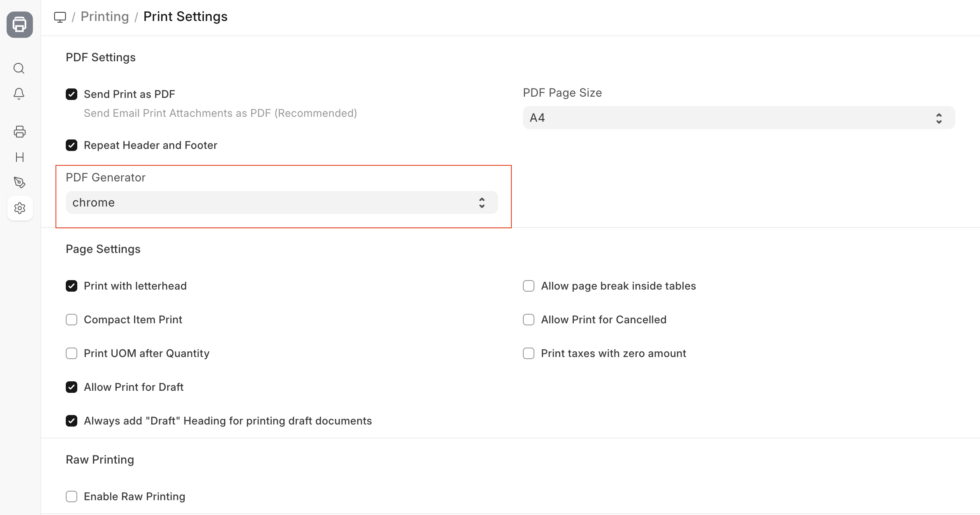This screenshot has width=980, height=515.
Task: Open notifications via the bell icon
Action: [19, 94]
